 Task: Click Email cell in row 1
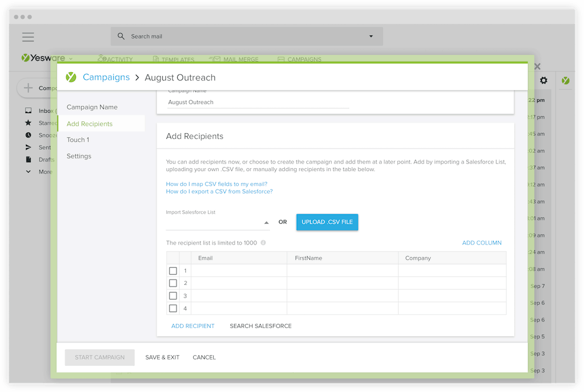click(239, 271)
